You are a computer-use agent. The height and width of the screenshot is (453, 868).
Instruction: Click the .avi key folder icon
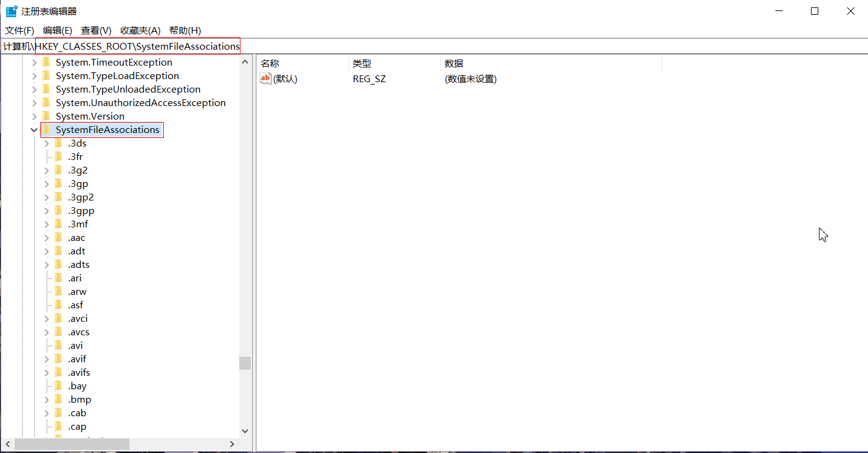click(x=59, y=345)
